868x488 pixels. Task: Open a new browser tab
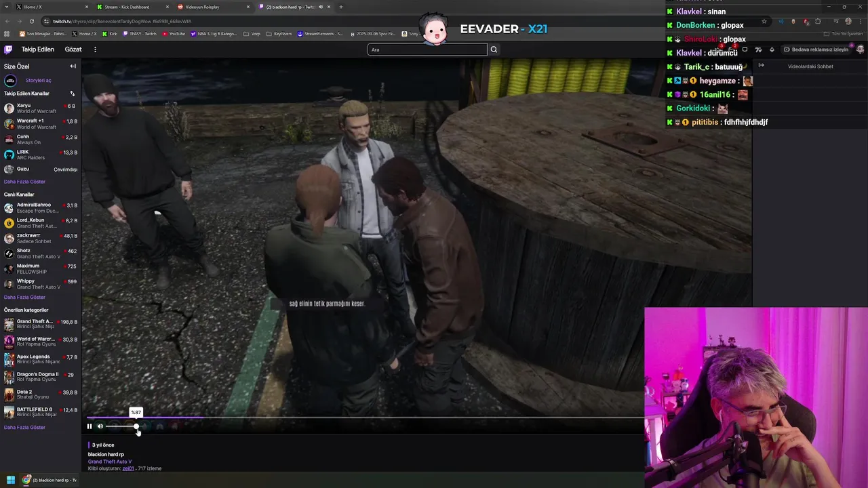[341, 7]
